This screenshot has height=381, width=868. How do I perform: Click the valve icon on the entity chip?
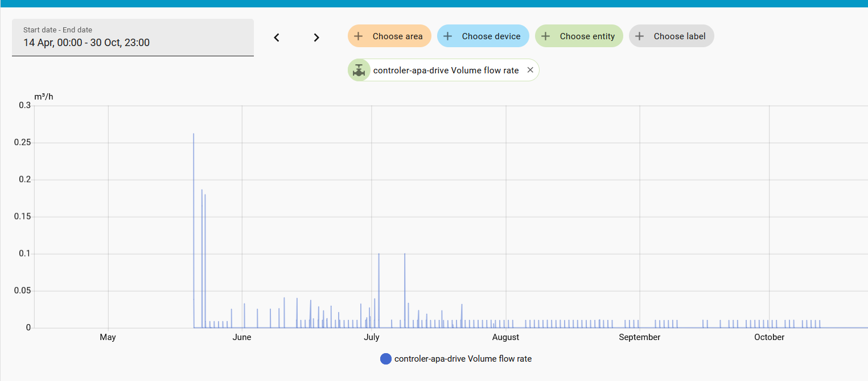point(359,71)
